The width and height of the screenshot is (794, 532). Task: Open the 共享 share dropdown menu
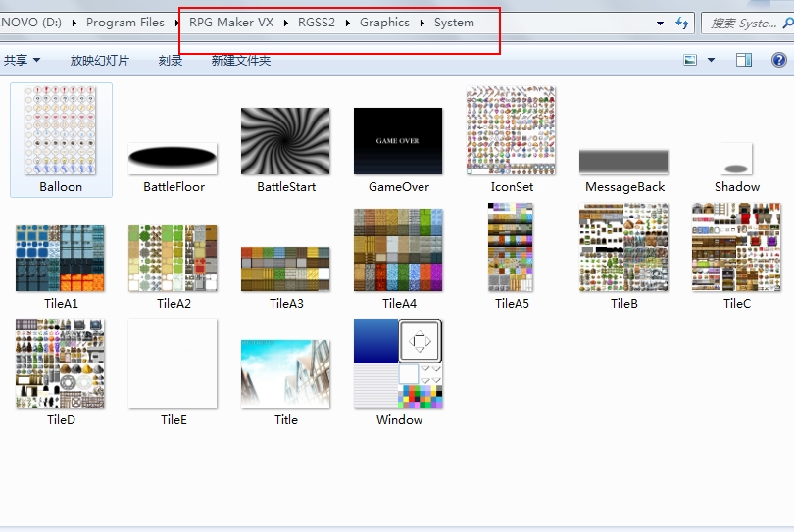22,60
